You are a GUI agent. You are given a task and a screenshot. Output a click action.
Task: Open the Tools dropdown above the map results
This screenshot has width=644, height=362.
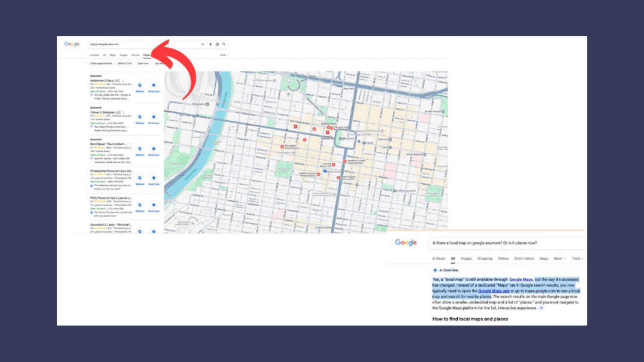click(223, 55)
